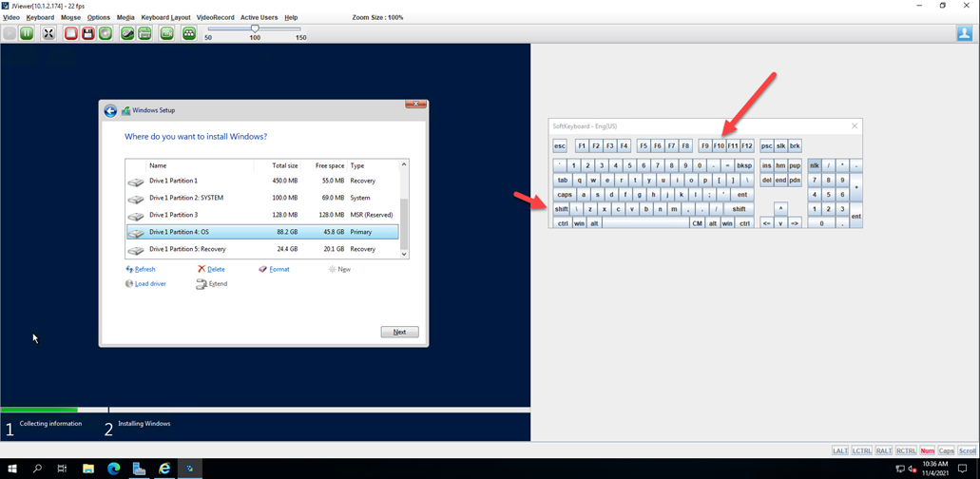Click the back arrow in Windows Setup
Screen dimensions: 980x479
[x=110, y=111]
